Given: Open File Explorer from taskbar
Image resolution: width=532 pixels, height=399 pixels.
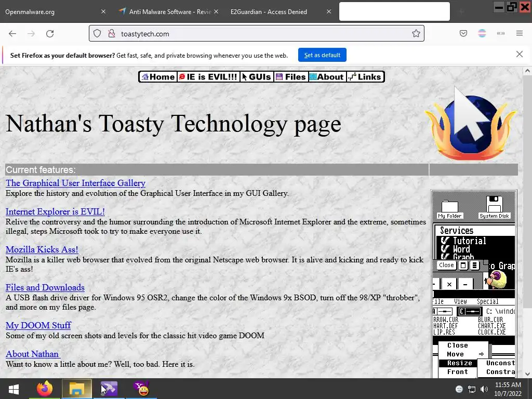Looking at the screenshot, I should click(77, 389).
